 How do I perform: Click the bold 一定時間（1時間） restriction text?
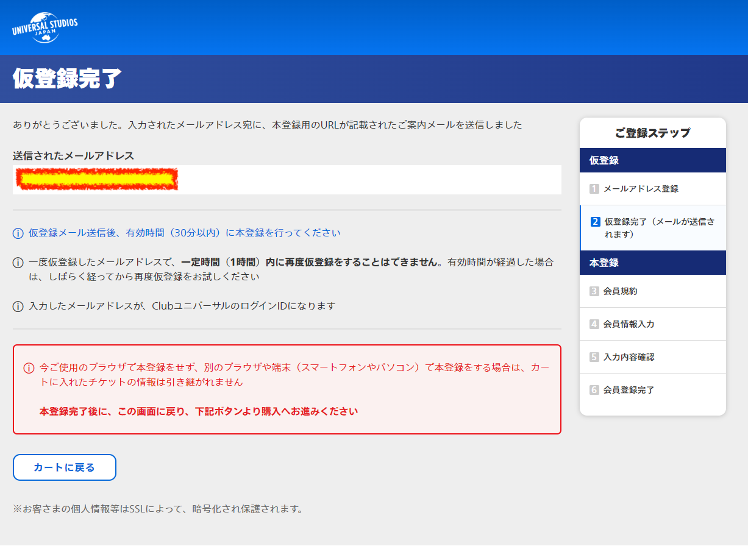311,263
